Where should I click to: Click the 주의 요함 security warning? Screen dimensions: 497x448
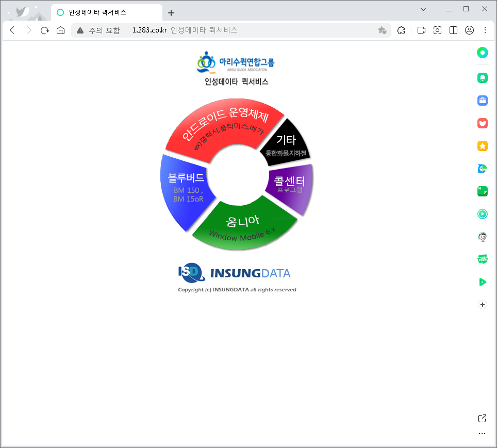point(98,30)
